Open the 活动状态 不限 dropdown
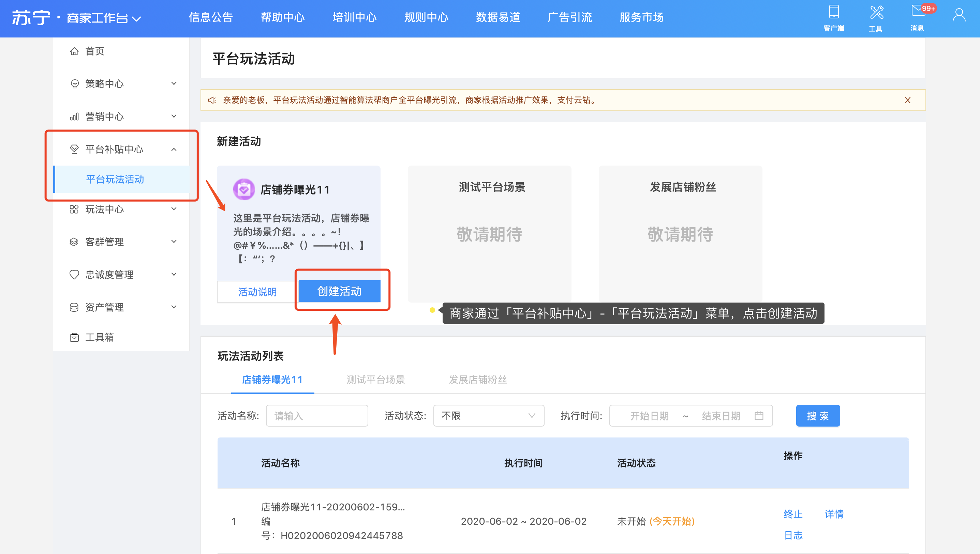980x554 pixels. point(489,416)
